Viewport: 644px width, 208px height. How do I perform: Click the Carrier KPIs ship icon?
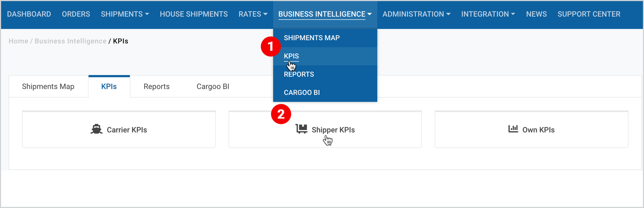96,129
